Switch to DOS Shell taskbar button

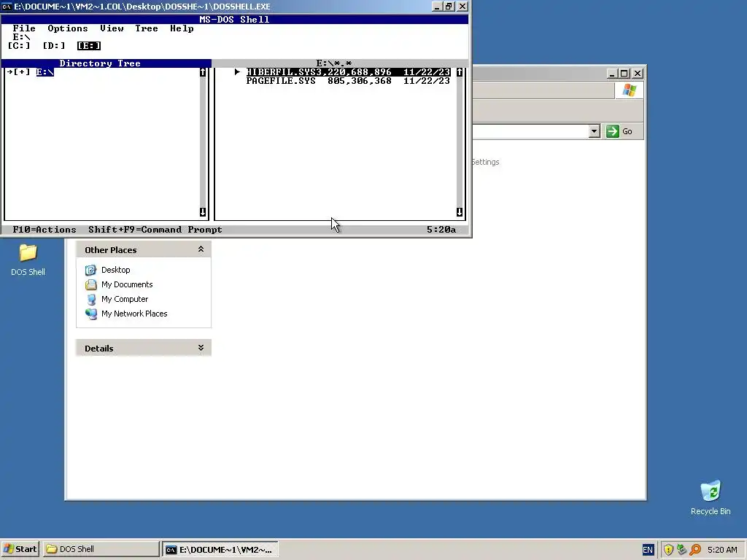point(101,549)
